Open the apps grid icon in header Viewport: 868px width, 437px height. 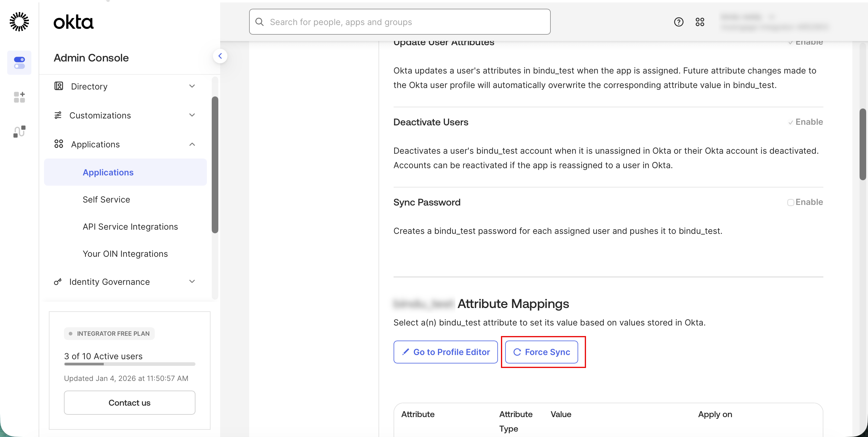tap(699, 22)
